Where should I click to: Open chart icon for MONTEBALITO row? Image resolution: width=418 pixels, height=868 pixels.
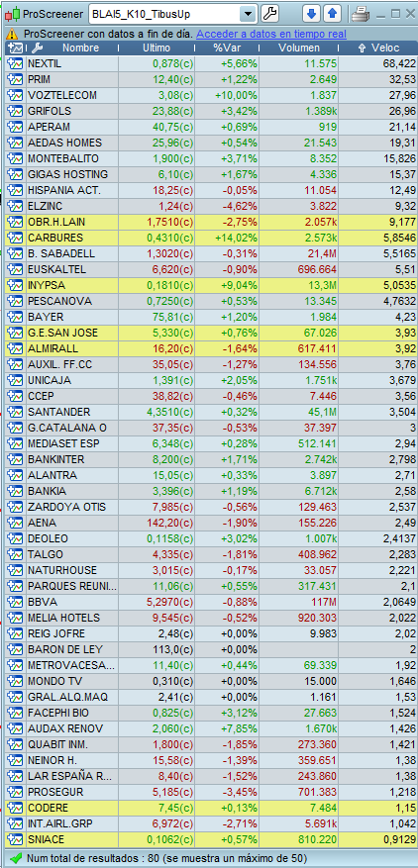pos(15,159)
